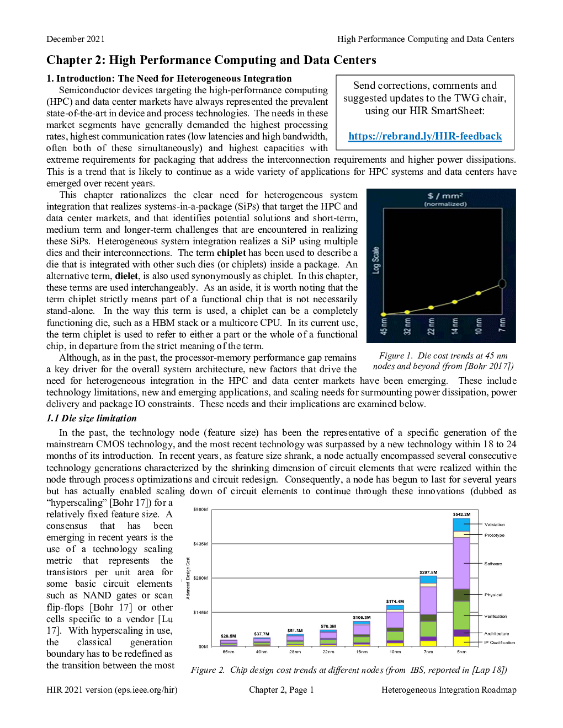Click the caption 'Figure 1. Die cost trends at 45 nm'
Screen dimensions: 563x728
pyautogui.click(x=443, y=356)
